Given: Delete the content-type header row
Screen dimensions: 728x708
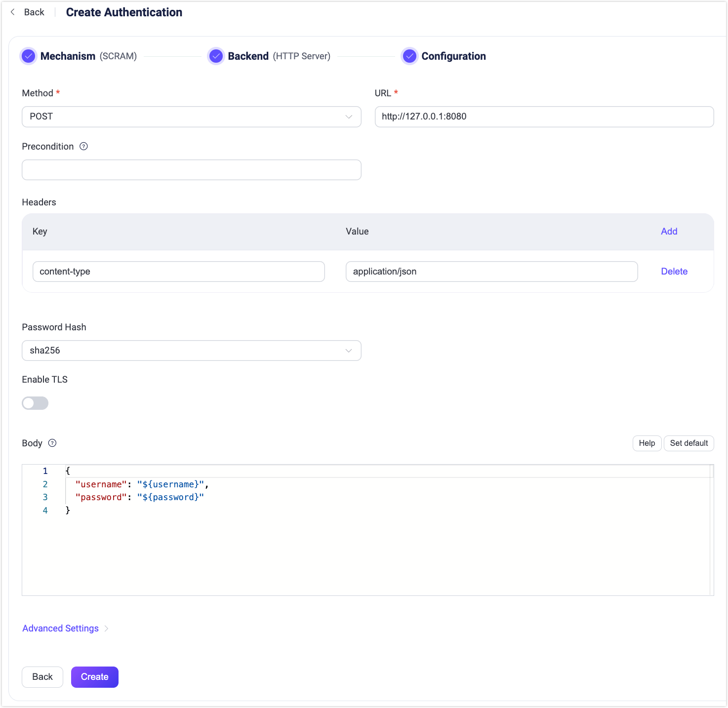Looking at the screenshot, I should [x=674, y=272].
